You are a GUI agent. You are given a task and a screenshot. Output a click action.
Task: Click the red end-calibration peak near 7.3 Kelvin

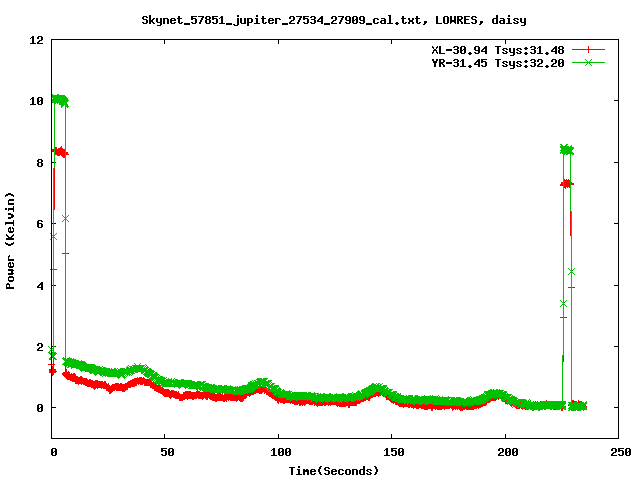click(x=567, y=184)
